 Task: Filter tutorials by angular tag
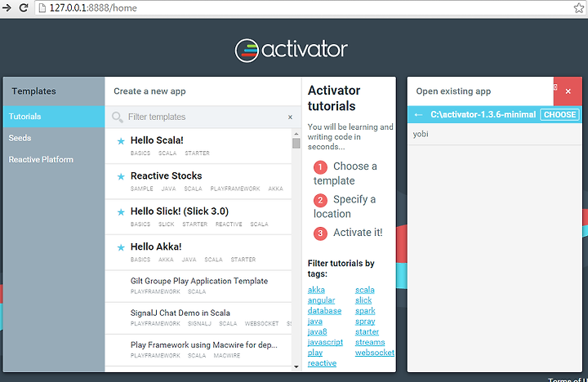pyautogui.click(x=321, y=300)
